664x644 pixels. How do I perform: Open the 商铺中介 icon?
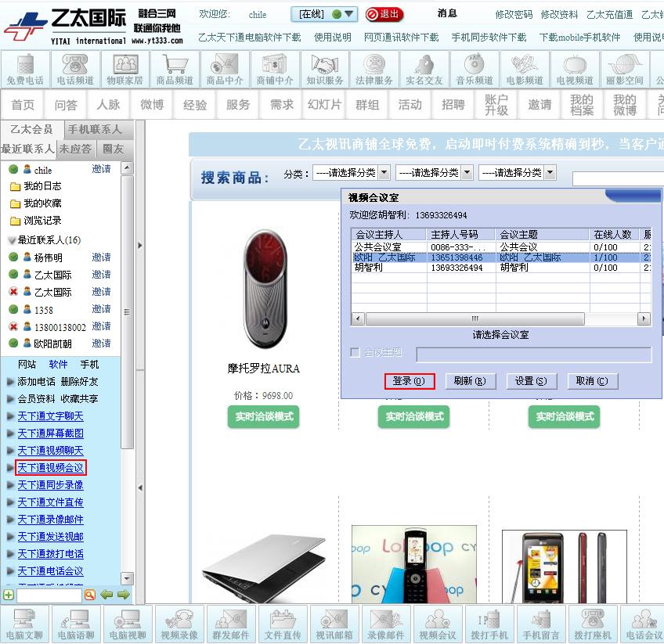coord(275,69)
